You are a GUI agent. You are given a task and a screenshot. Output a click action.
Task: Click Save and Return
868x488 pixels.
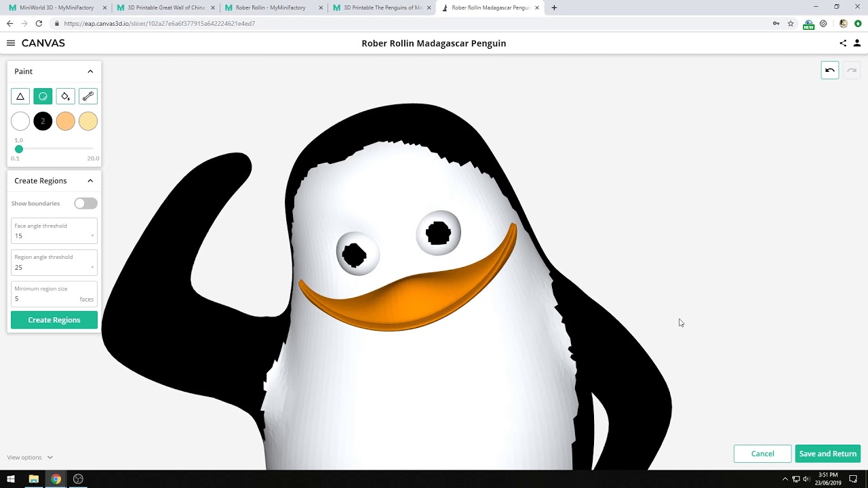(827, 454)
